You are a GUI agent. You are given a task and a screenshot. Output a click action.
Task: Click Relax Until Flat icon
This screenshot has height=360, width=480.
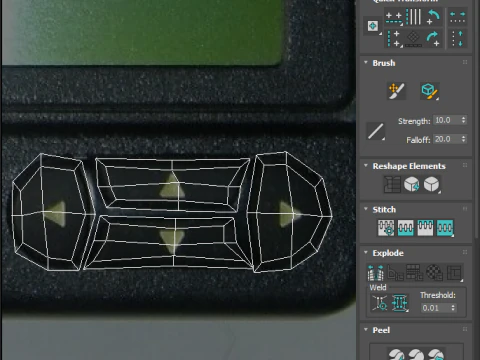coord(411,184)
